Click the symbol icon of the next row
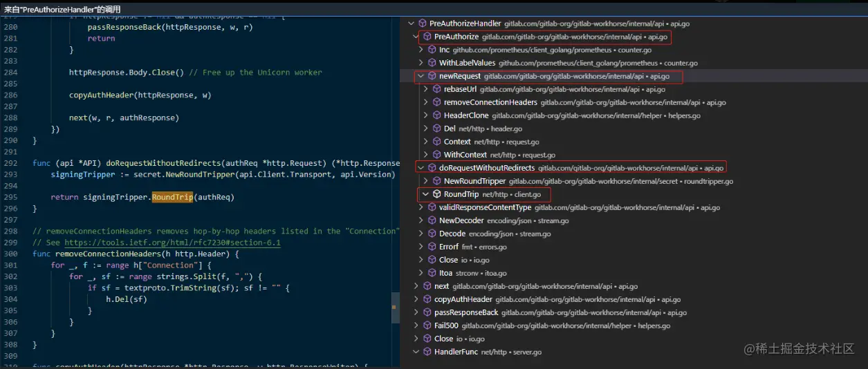 [427, 286]
